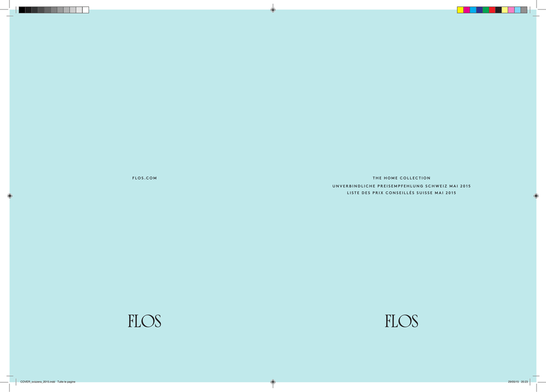Click the solid black patch of grayscale bar
The image size is (546, 392).
[22, 10]
